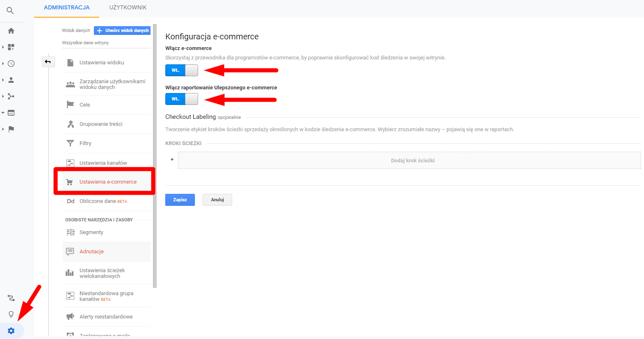Click the Checkout Labeling heading
The width and height of the screenshot is (644, 339).
pyautogui.click(x=190, y=117)
